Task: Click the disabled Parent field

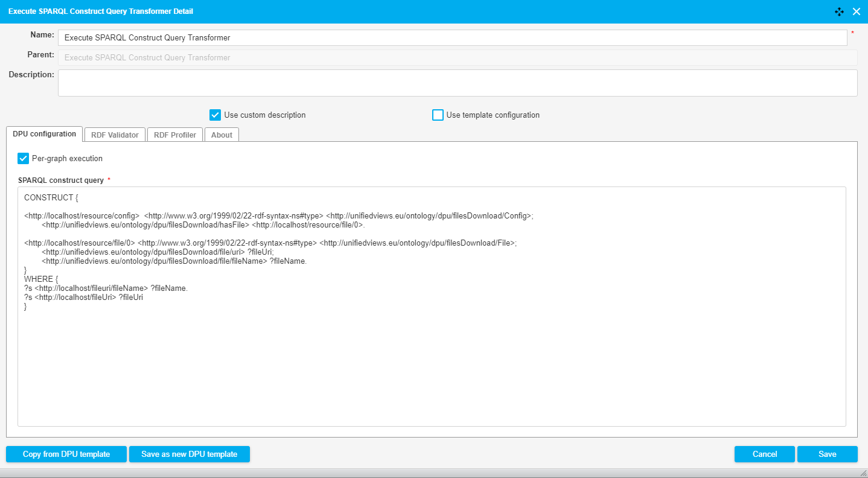Action: 457,58
